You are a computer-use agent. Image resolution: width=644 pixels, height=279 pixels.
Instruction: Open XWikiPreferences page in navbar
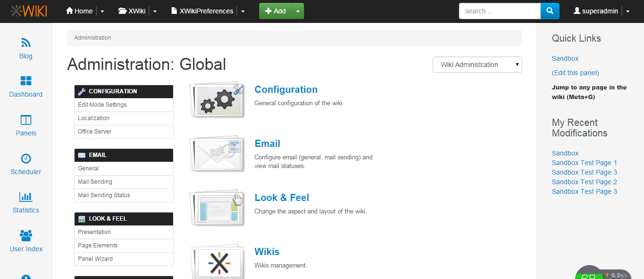(202, 11)
